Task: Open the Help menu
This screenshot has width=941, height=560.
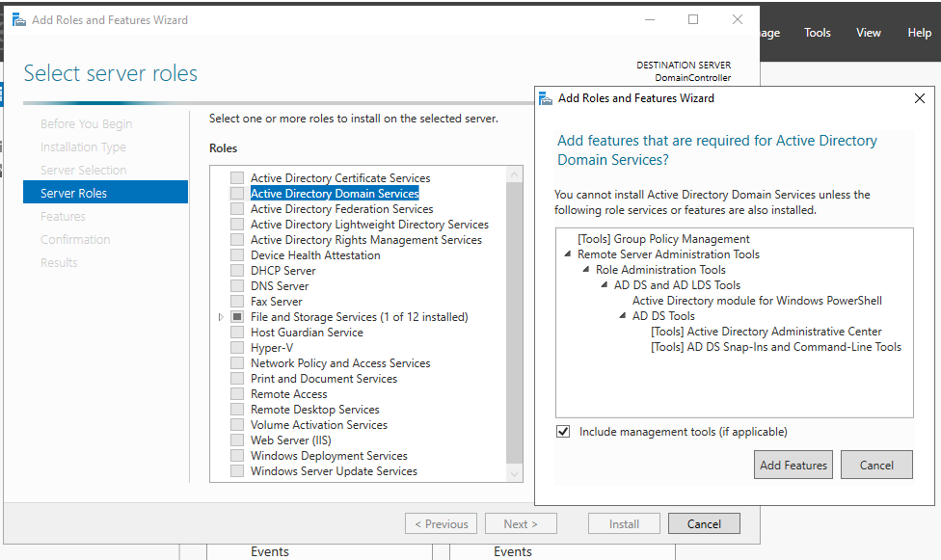Action: point(919,33)
